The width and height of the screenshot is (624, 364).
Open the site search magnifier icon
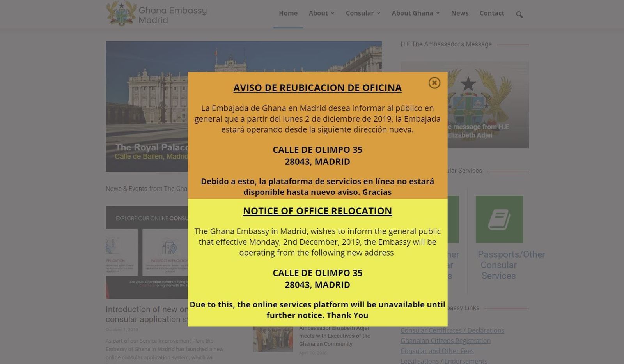point(519,14)
